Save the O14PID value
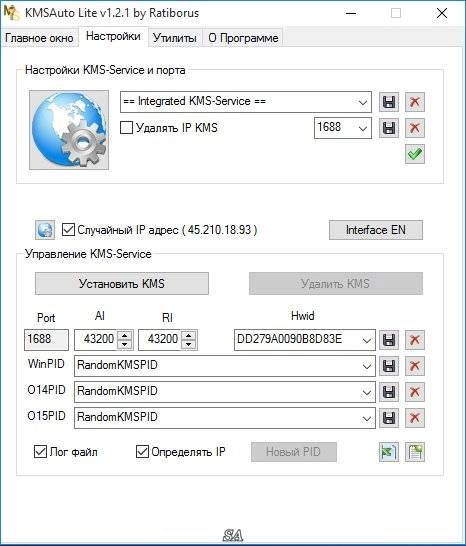Screen dimensions: 466x546 coord(389,392)
